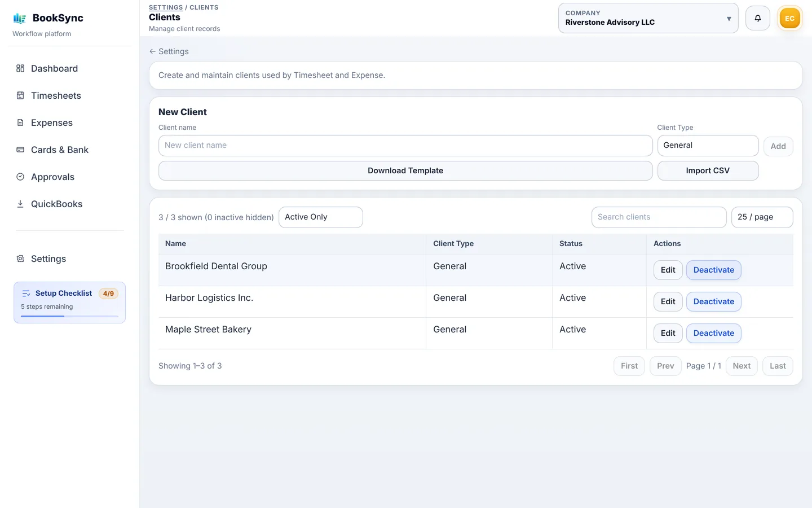
Task: Deactivate Maple Street Bakery
Action: point(713,333)
